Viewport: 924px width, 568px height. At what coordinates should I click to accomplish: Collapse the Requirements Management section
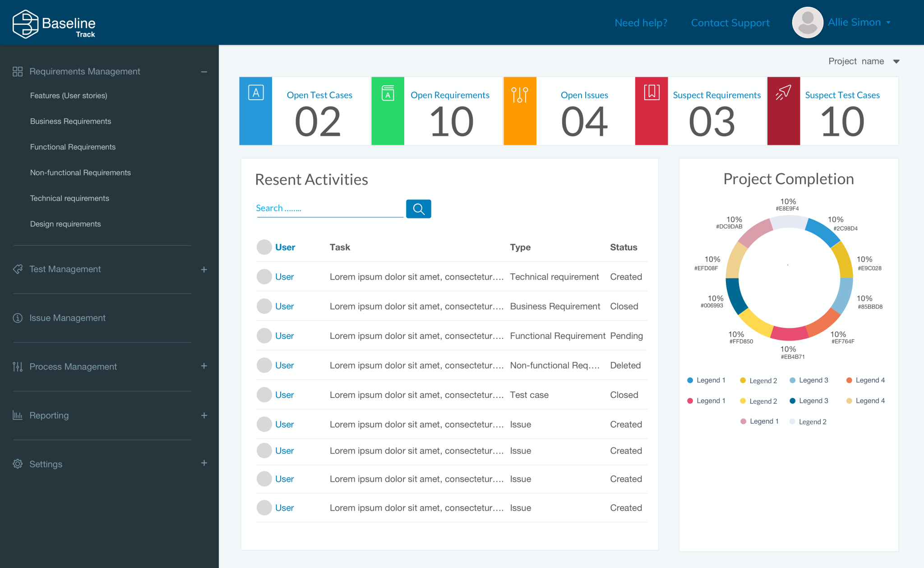click(x=204, y=72)
